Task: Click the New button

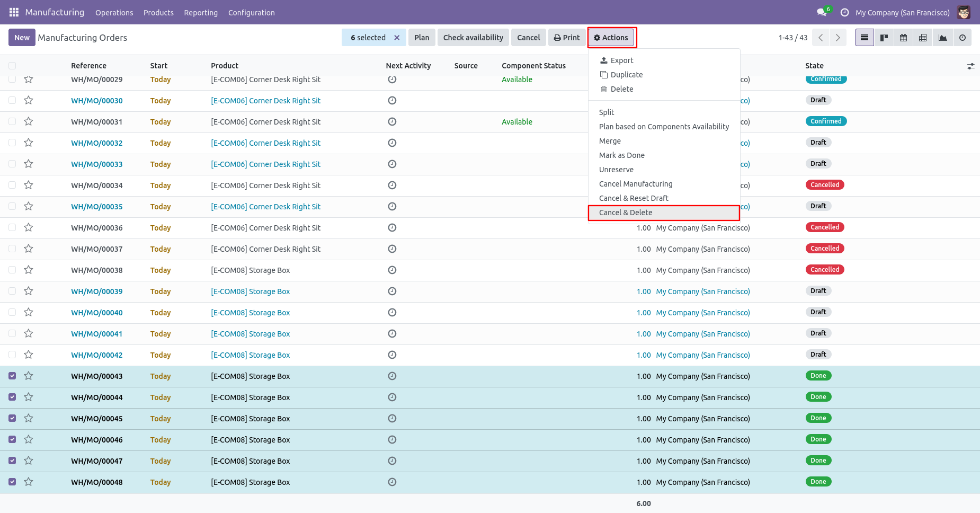Action: (x=22, y=38)
